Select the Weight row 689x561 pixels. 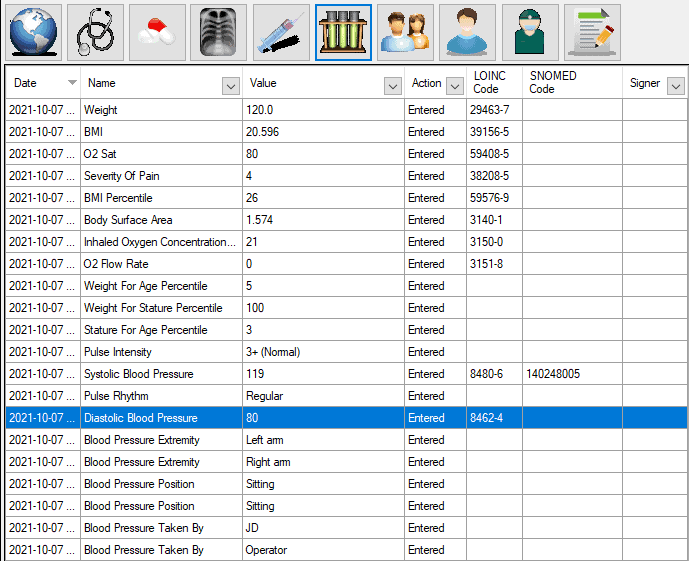click(347, 110)
